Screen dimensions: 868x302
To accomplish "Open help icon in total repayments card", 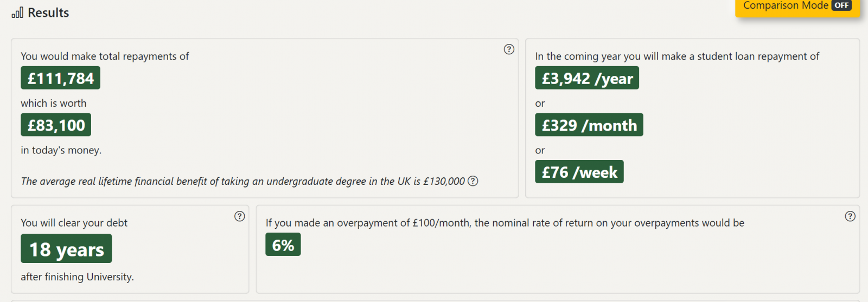I will point(509,49).
